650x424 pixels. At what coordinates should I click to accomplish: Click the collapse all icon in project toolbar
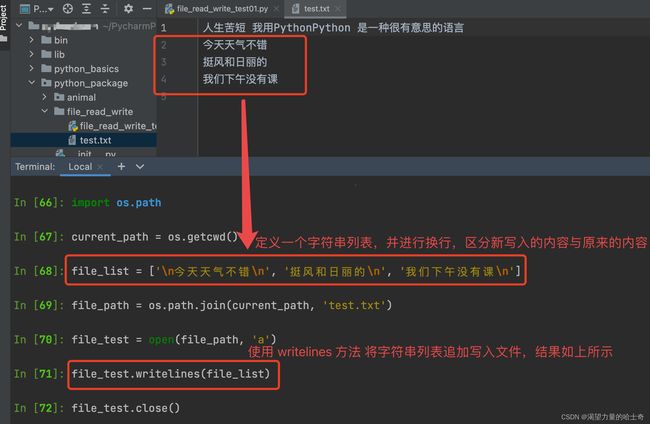[x=105, y=8]
